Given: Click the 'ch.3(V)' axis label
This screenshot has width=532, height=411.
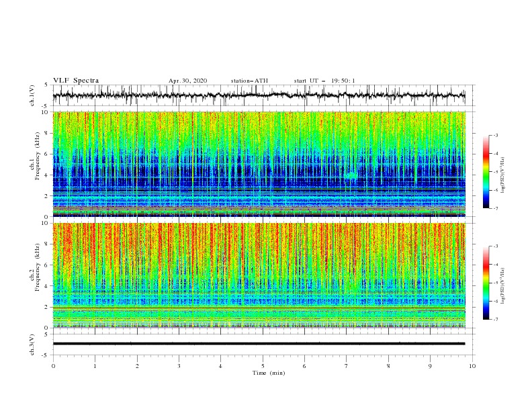Looking at the screenshot, I should 32,345.
